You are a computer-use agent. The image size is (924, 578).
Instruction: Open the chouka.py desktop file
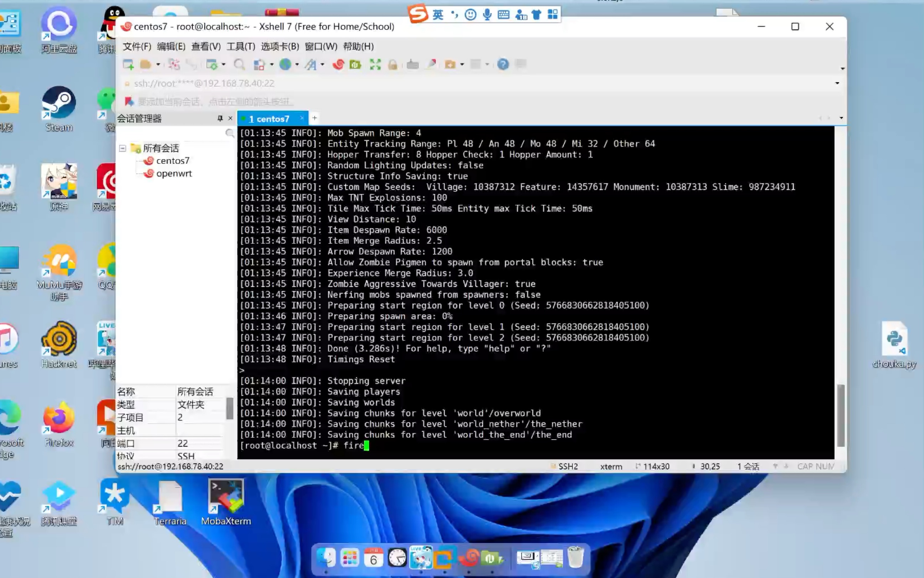[x=894, y=345]
